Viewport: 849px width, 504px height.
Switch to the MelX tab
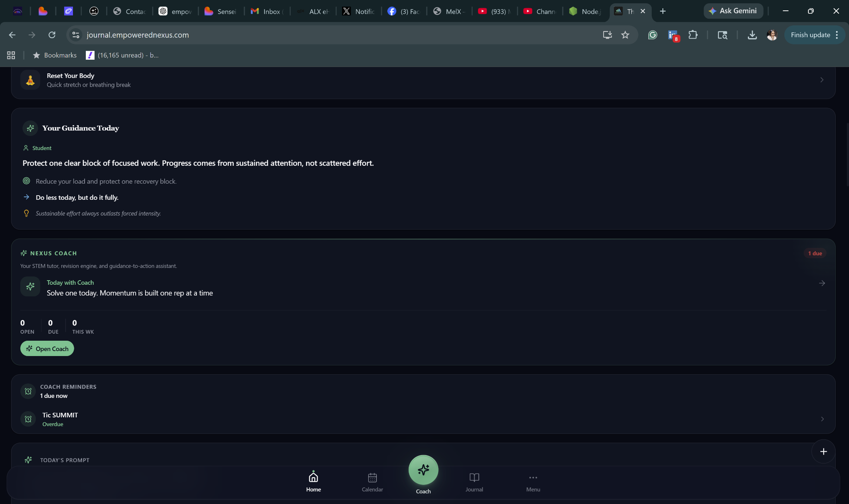[x=450, y=11]
